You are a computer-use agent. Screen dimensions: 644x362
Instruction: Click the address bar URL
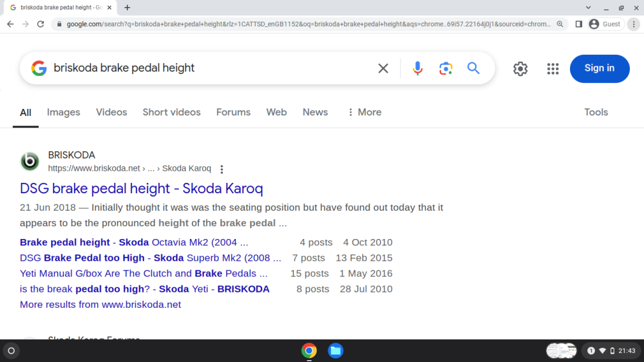[x=308, y=24]
